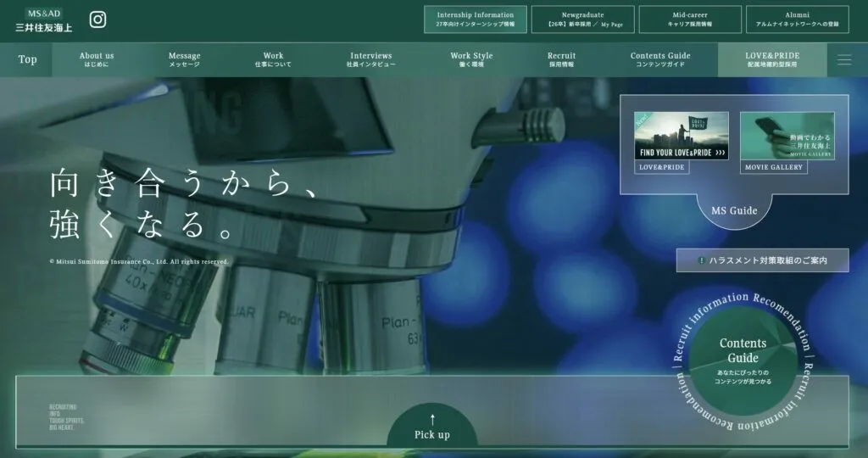This screenshot has height=458, width=868.
Task: Open the hamburger menu icon
Action: pyautogui.click(x=844, y=59)
